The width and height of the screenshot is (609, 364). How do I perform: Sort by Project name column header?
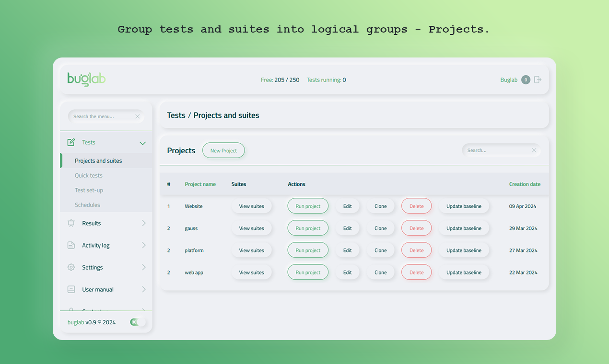pyautogui.click(x=200, y=184)
